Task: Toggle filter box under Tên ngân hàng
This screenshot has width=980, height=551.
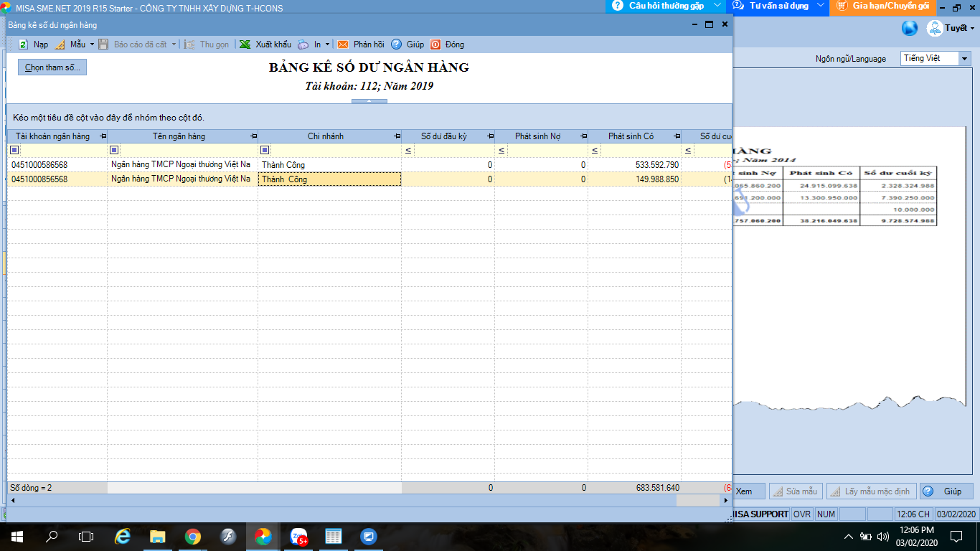Action: click(114, 150)
